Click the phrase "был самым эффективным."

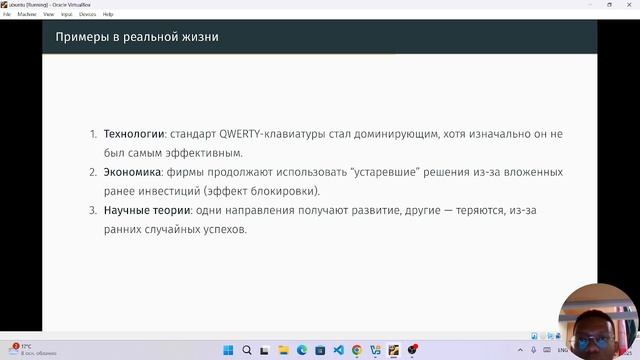pyautogui.click(x=173, y=153)
